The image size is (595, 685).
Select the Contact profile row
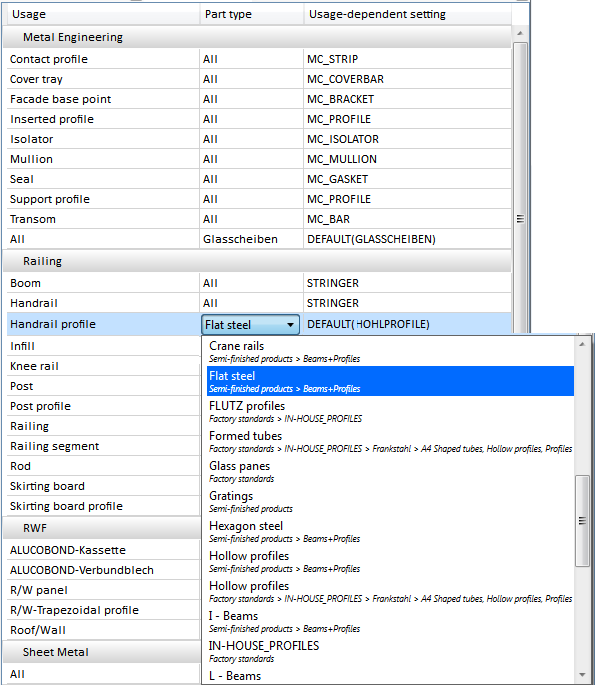[x=259, y=59]
